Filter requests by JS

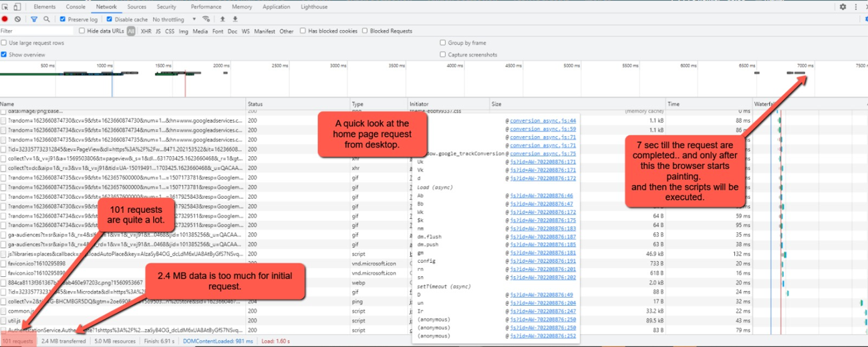coord(158,31)
